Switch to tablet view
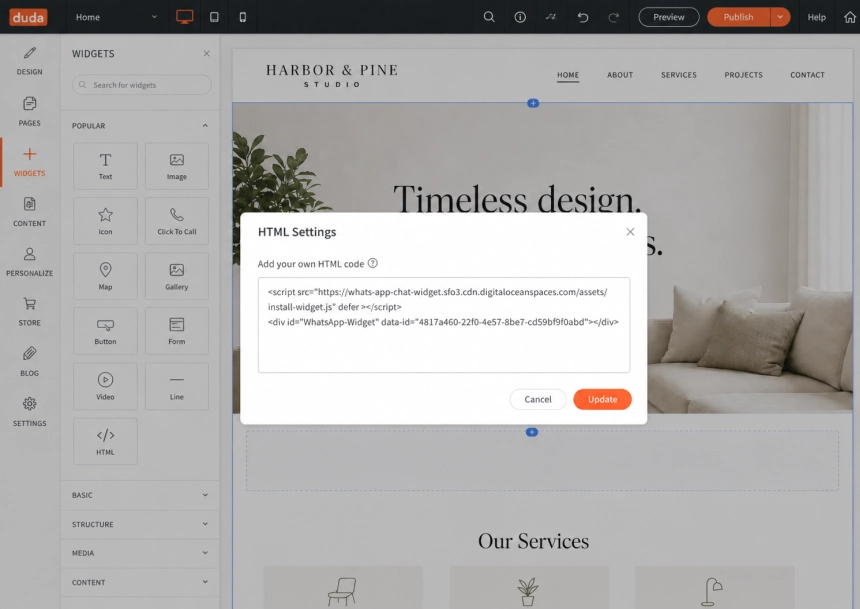The width and height of the screenshot is (860, 609). point(214,17)
